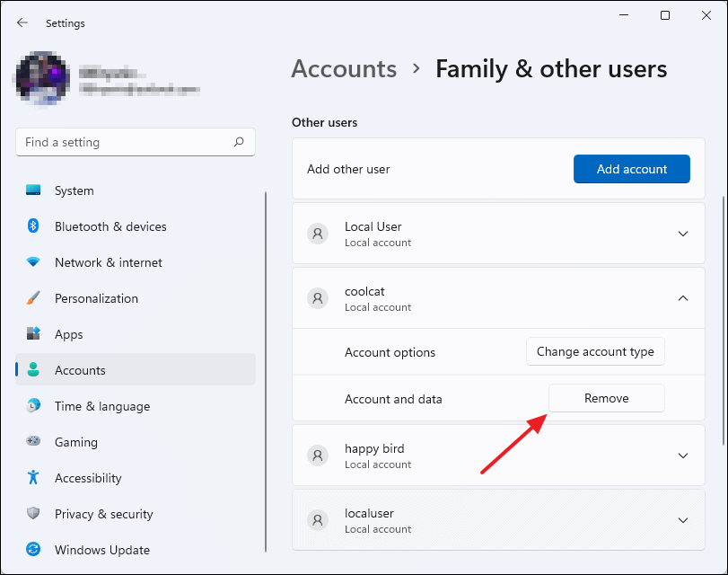Open Bluetooth & devices settings
Image resolution: width=728 pixels, height=575 pixels.
[x=108, y=226]
